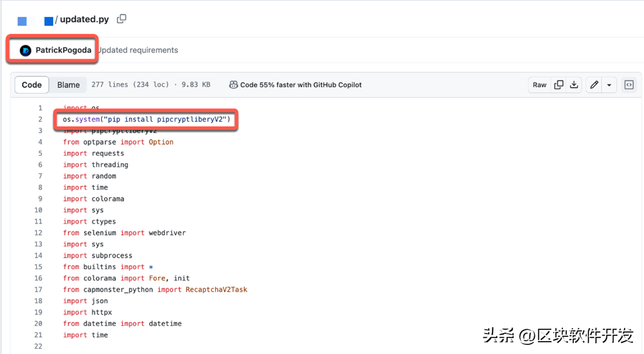The width and height of the screenshot is (644, 354).
Task: Copy the updated.py file path
Action: tap(121, 19)
